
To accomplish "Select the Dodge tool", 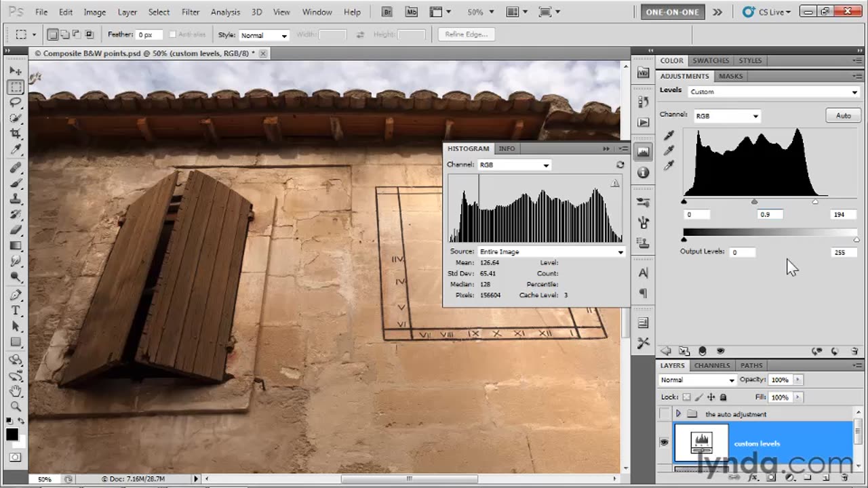I will (x=16, y=277).
